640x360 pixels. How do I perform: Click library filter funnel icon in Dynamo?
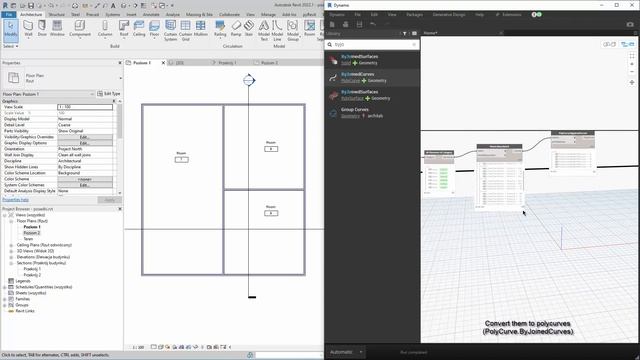coord(404,33)
